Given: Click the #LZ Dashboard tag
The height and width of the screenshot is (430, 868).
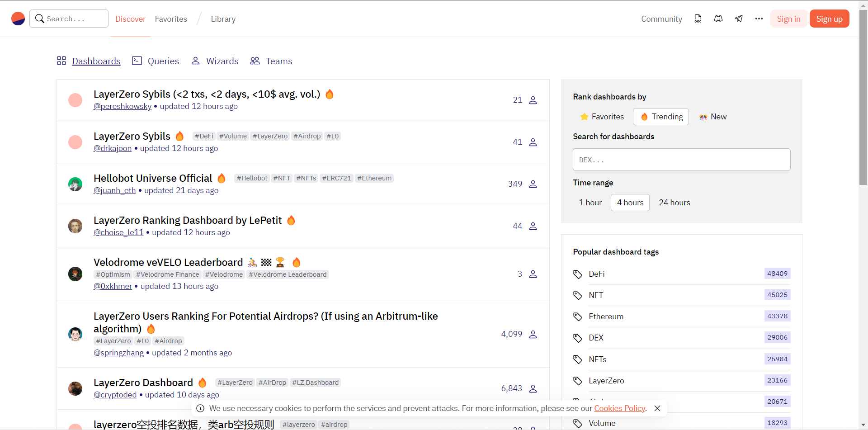Looking at the screenshot, I should pos(315,383).
